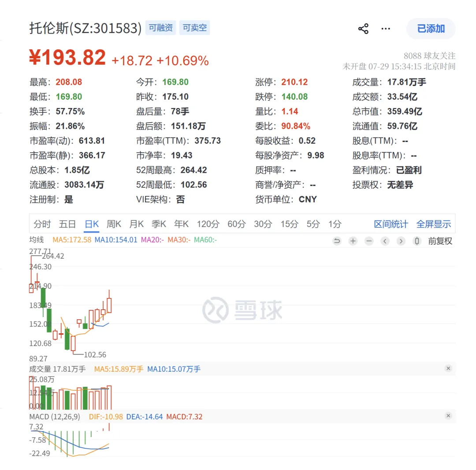Click the 52周最高 value 264.42

tap(193, 170)
